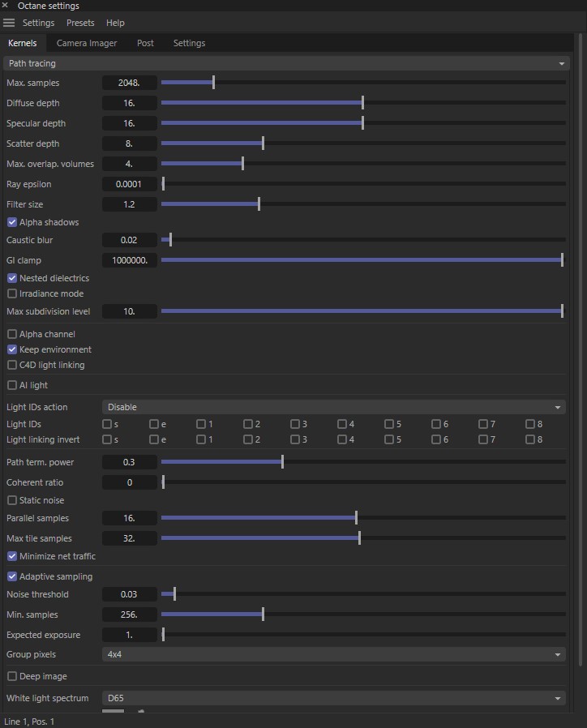Viewport: 587px width, 728px height.
Task: Open the Settings menu
Action: (x=39, y=23)
